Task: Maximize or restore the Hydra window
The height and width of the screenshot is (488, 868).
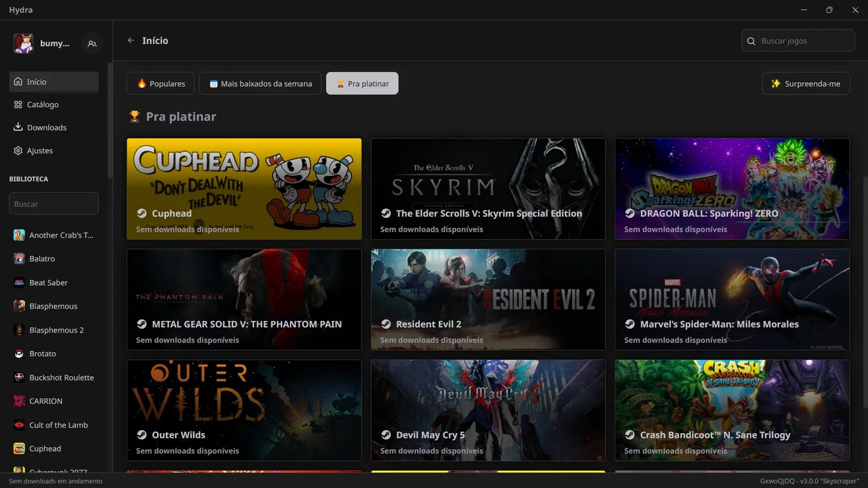Action: coord(829,10)
